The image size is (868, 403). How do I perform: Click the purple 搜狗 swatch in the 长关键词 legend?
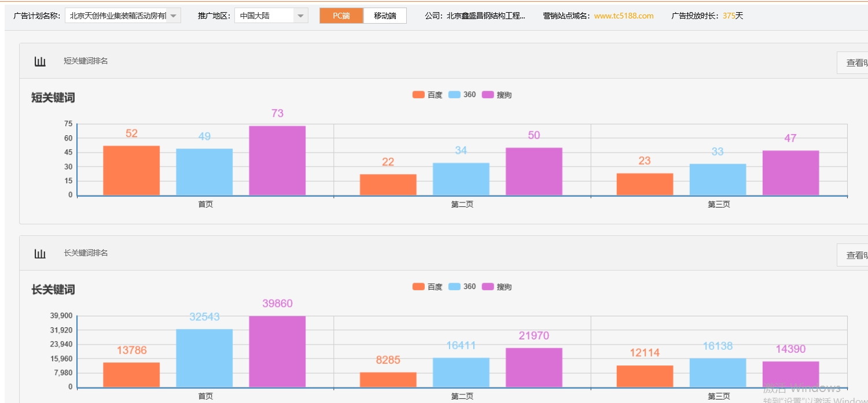click(x=488, y=287)
